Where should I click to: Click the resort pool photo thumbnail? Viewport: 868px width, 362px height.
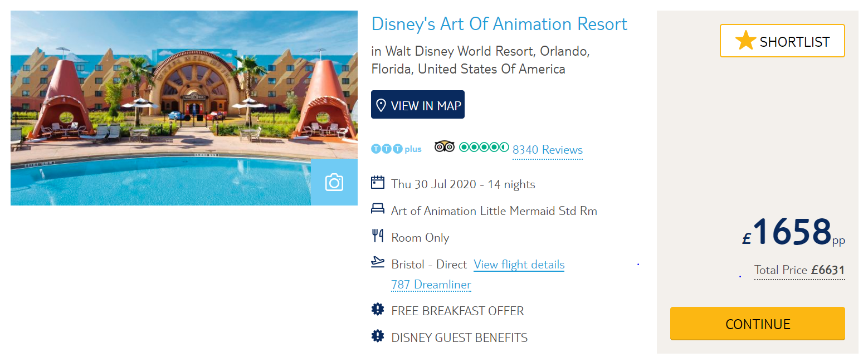click(184, 108)
